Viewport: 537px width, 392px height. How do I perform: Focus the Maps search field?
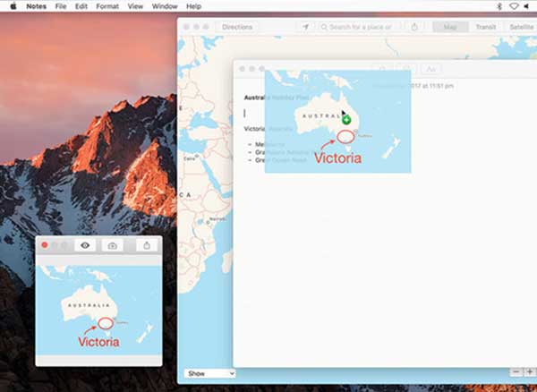pos(359,27)
